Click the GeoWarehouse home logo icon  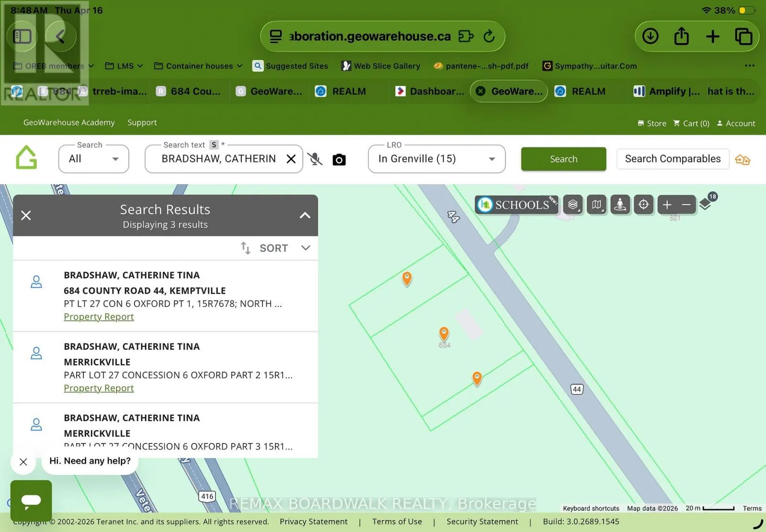coord(26,158)
